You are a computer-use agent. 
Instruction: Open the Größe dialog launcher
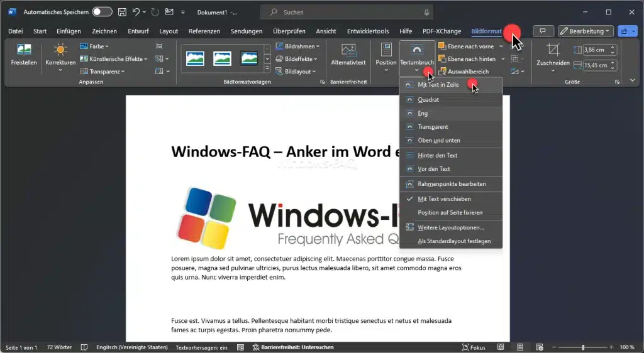click(x=617, y=82)
